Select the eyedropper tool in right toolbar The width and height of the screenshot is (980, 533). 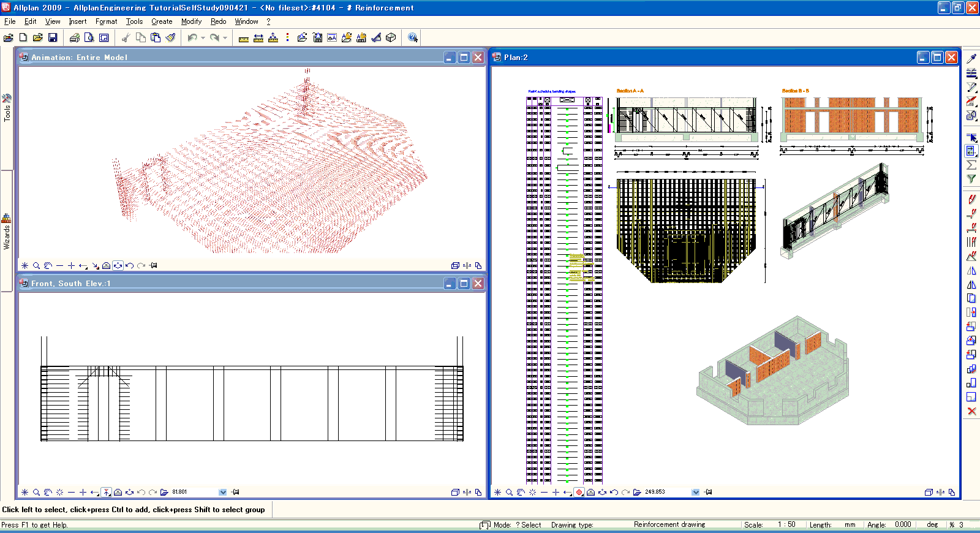click(971, 59)
